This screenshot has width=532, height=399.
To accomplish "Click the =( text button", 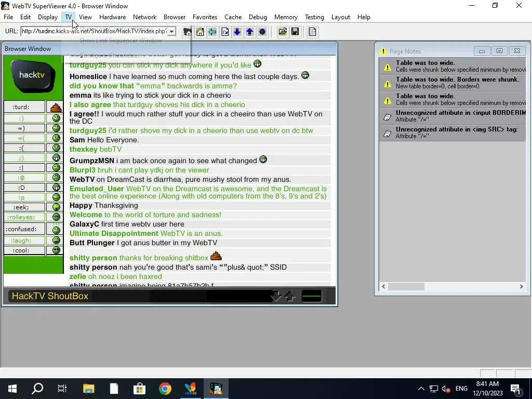I will tap(24, 138).
